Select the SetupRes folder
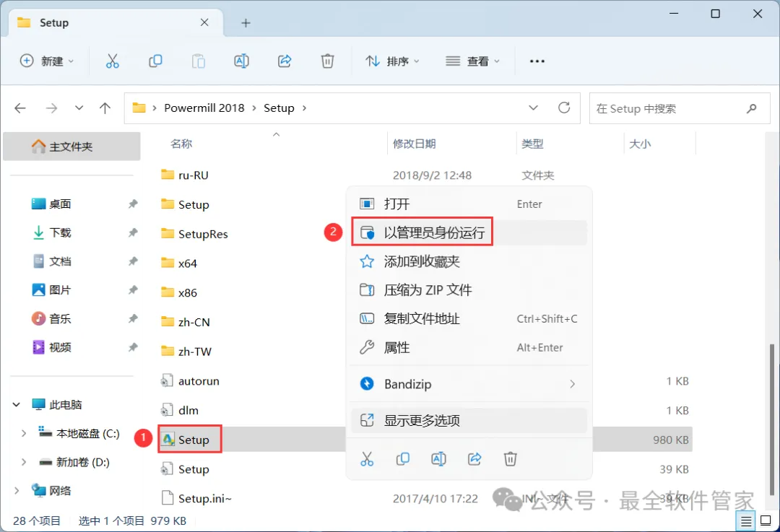Screen dimensions: 780x532 [194, 234]
